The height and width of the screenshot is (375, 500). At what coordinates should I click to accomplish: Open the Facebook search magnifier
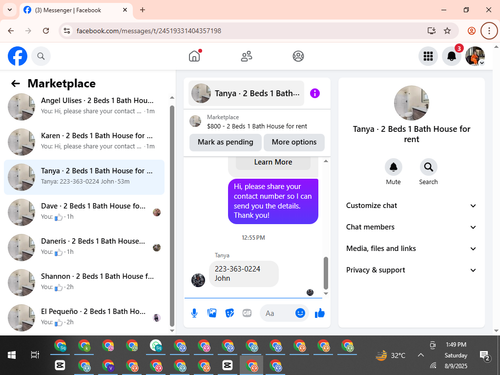tap(41, 56)
